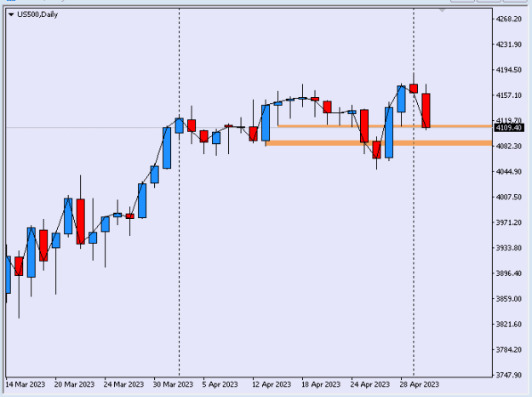Click the 30 Mar 2023 date label
Viewport: 532px width, 397px height.
[x=173, y=384]
